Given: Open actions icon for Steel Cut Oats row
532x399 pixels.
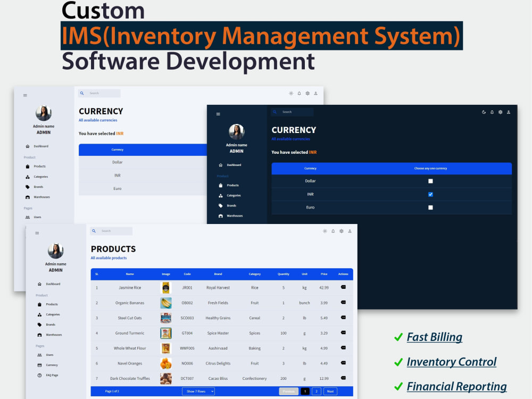Looking at the screenshot, I should [343, 318].
